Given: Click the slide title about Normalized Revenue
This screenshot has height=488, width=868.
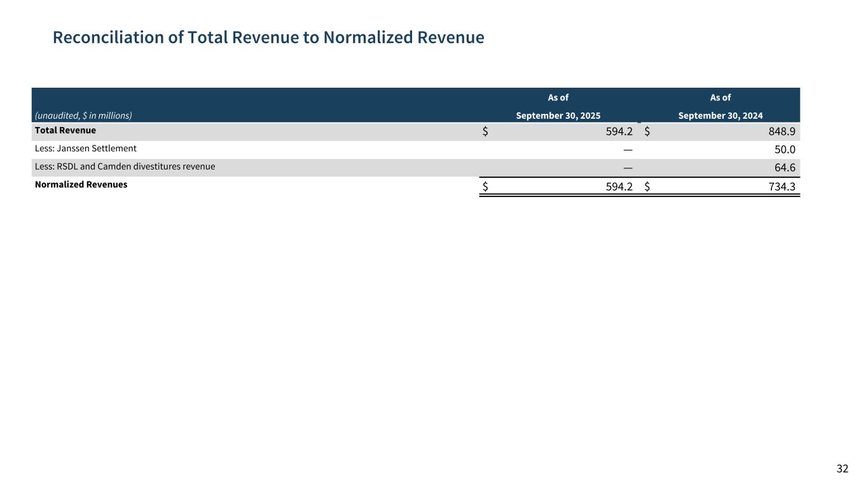Looking at the screenshot, I should 268,37.
